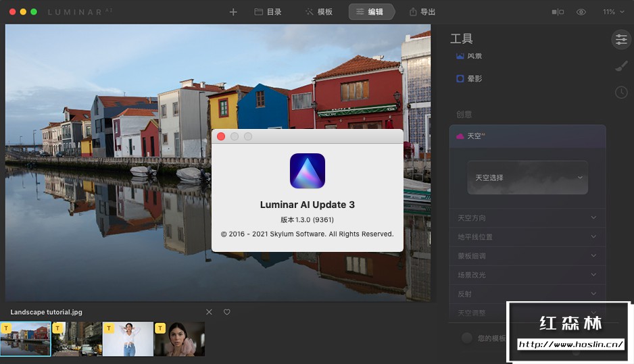This screenshot has height=364, width=634.
Task: Select the Landscape tutorial canal thumbnail
Action: pos(26,339)
